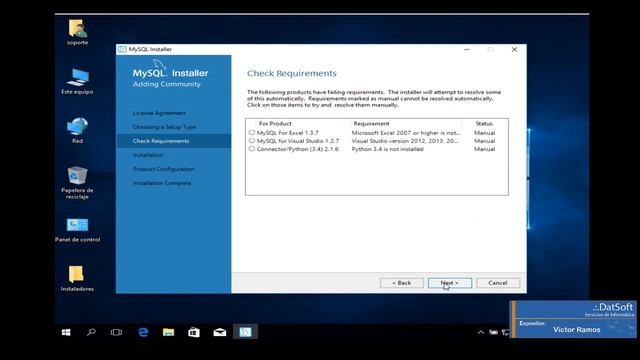Launch Microsoft Edge from the taskbar

coord(143,332)
